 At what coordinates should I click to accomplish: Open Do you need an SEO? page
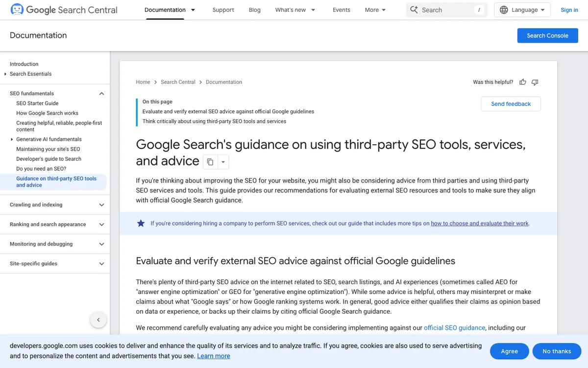(41, 169)
